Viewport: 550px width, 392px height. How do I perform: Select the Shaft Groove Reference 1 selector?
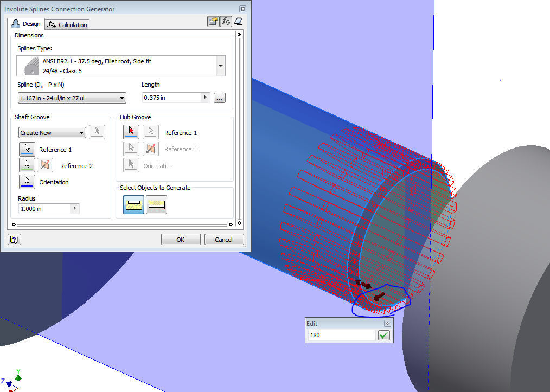click(27, 149)
